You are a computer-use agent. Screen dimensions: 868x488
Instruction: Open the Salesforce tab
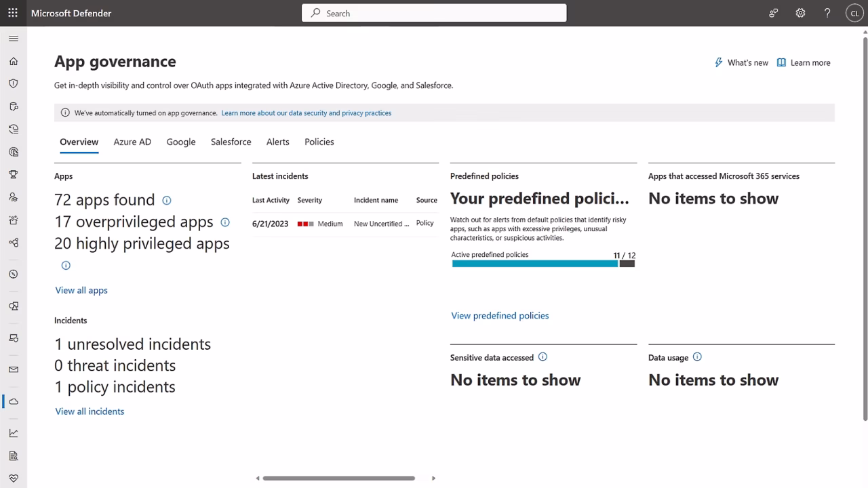(231, 142)
